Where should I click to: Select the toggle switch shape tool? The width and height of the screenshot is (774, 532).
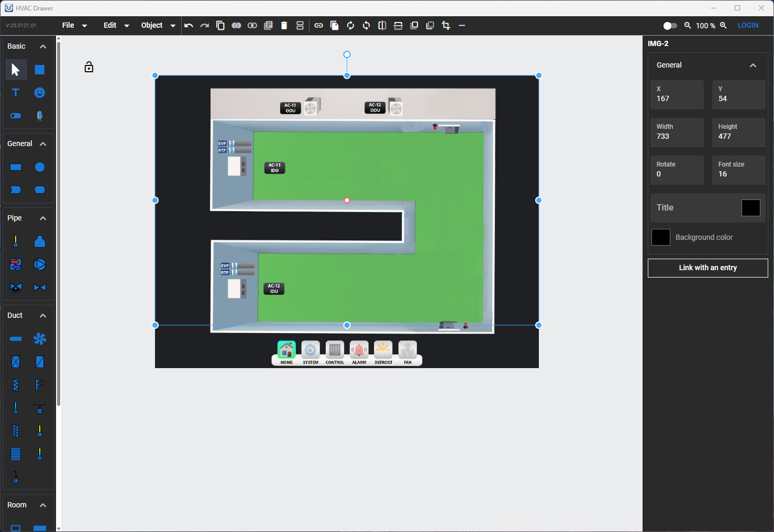click(x=16, y=116)
